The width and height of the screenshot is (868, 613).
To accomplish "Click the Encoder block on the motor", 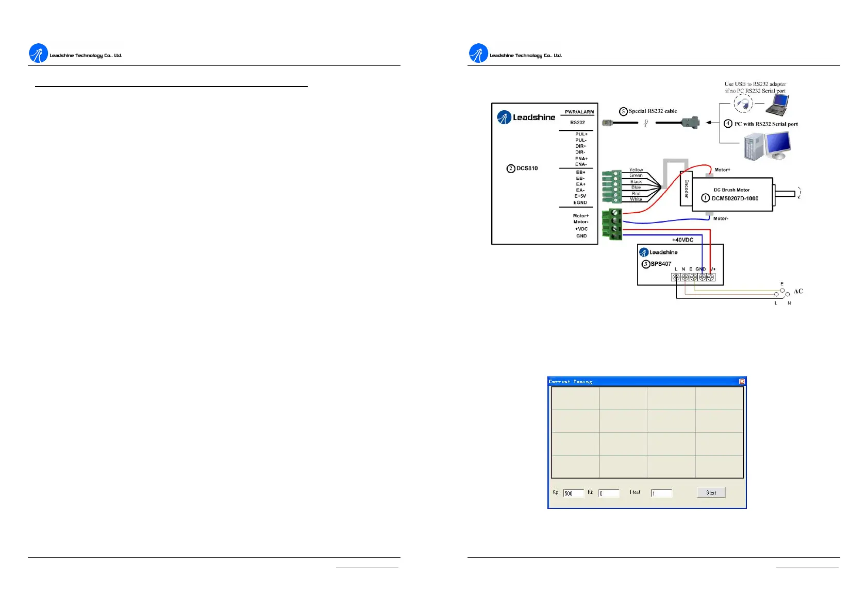I will click(x=686, y=189).
